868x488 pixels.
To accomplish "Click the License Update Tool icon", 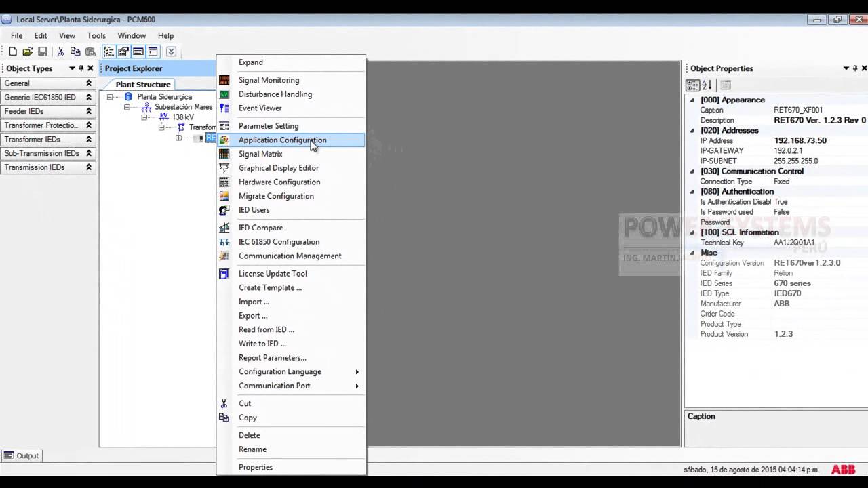I will pyautogui.click(x=224, y=274).
